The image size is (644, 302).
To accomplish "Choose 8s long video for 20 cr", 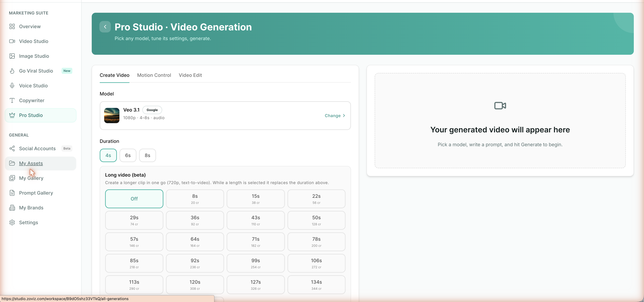I will 195,199.
